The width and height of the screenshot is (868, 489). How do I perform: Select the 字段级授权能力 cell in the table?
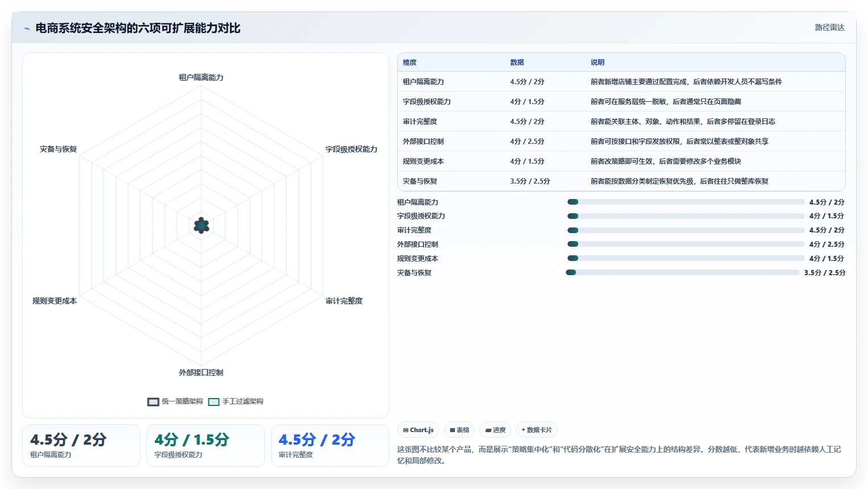point(426,102)
